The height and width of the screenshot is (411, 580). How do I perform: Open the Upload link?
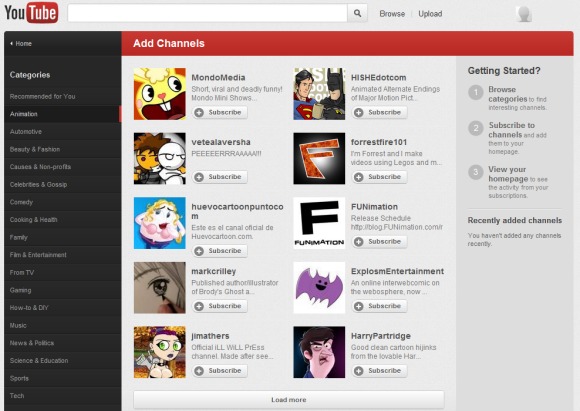[430, 14]
